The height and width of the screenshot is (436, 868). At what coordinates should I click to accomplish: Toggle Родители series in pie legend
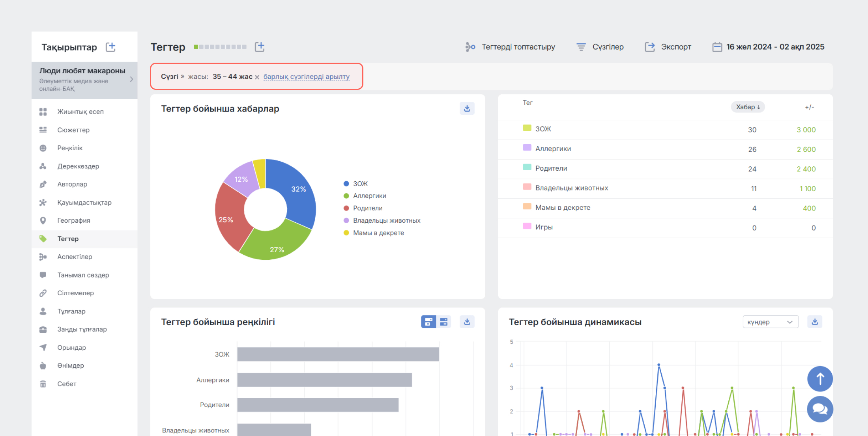pos(363,208)
